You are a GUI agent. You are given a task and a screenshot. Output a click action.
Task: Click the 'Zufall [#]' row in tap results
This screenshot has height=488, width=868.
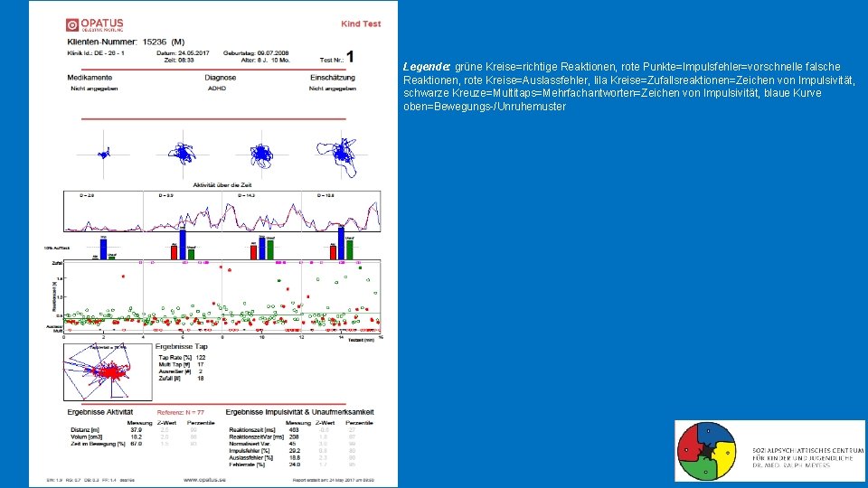pyautogui.click(x=181, y=379)
